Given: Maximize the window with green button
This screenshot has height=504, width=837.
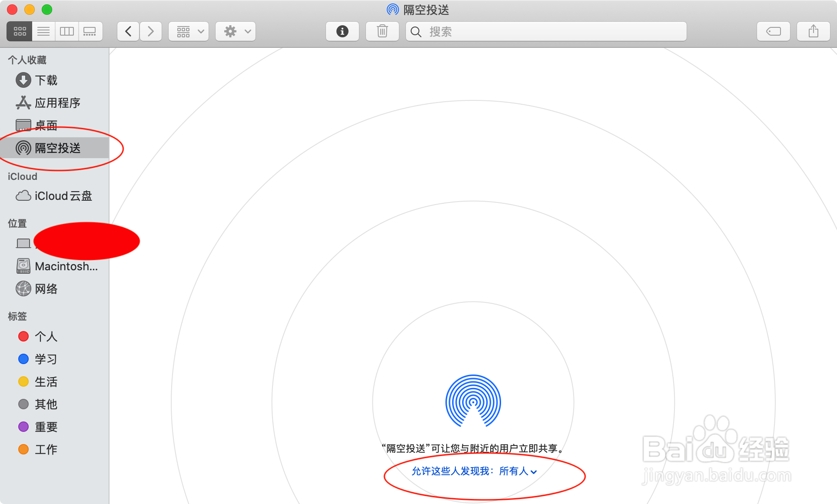Looking at the screenshot, I should [47, 10].
